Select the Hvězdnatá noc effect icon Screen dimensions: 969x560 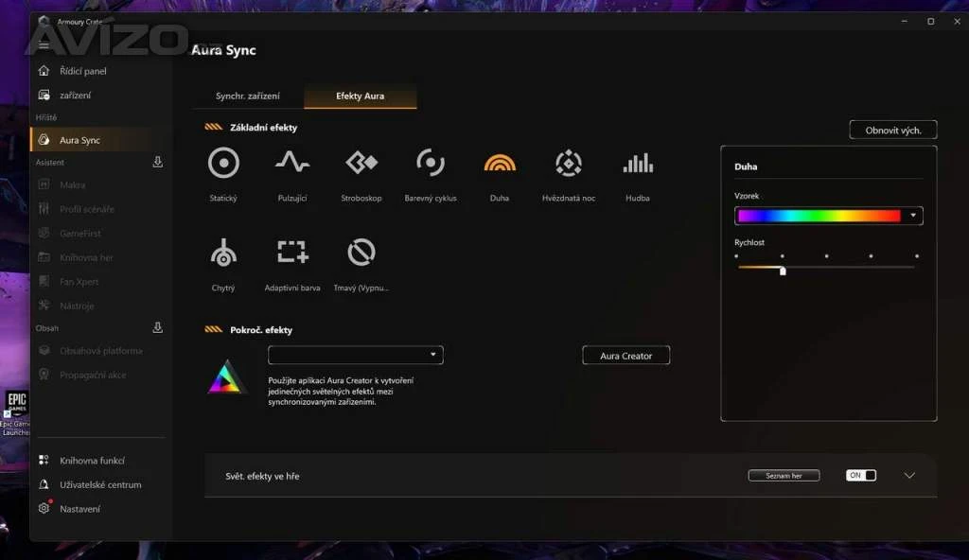(x=569, y=164)
